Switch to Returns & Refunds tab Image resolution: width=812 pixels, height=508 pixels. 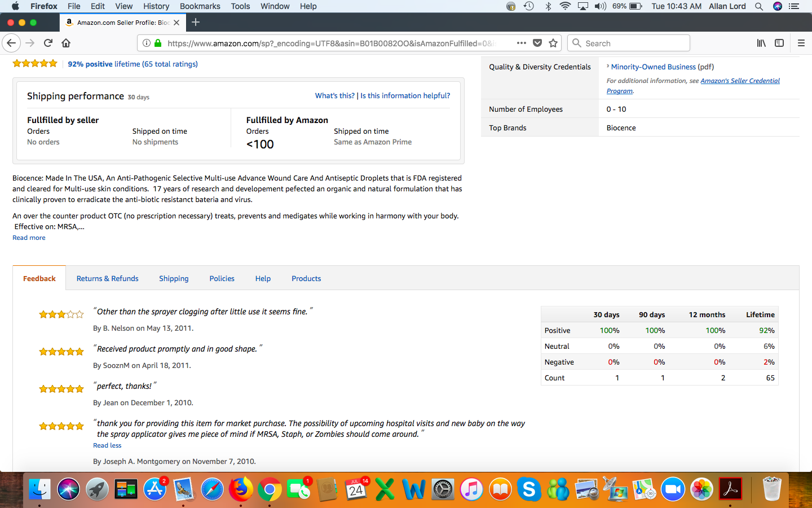pos(107,278)
